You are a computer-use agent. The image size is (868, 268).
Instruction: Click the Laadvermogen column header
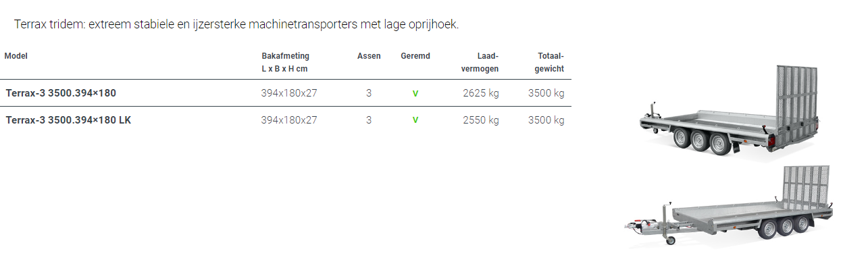tap(480, 62)
